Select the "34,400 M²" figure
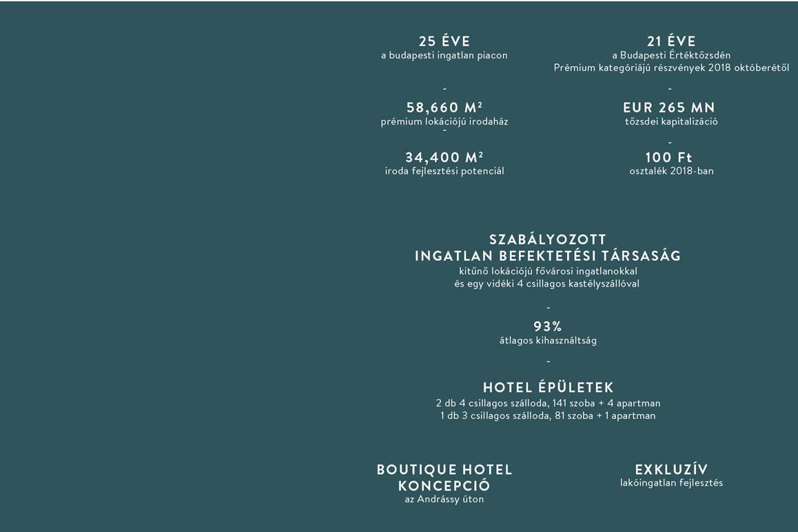The height and width of the screenshot is (532, 798). tap(444, 157)
